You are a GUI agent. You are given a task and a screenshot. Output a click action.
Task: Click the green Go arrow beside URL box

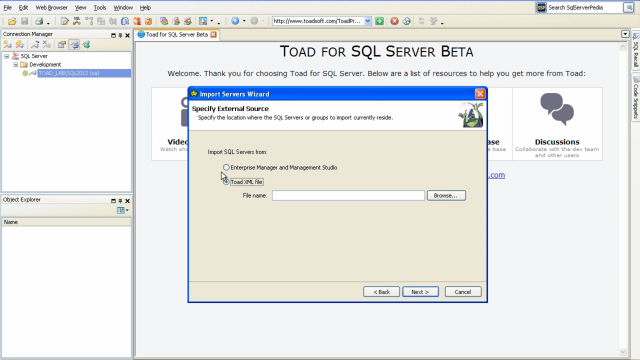(x=380, y=21)
